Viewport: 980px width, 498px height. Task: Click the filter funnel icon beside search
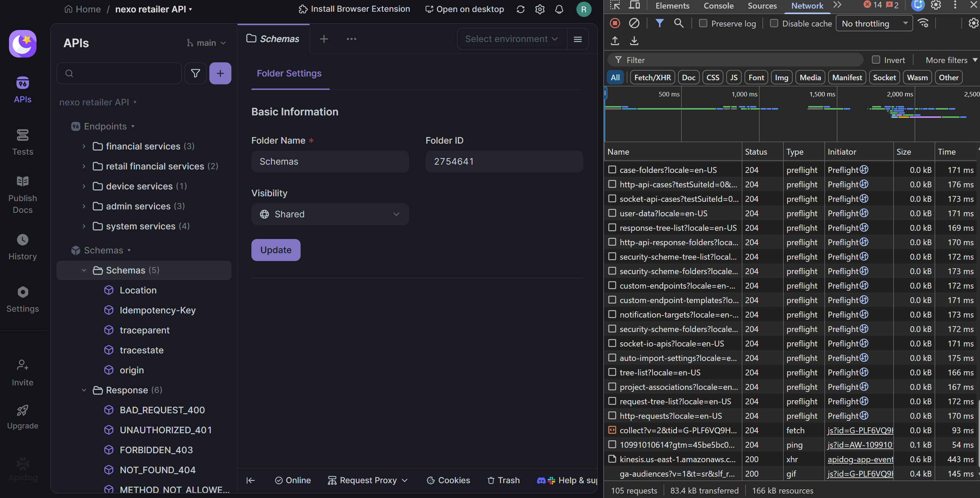coord(195,73)
